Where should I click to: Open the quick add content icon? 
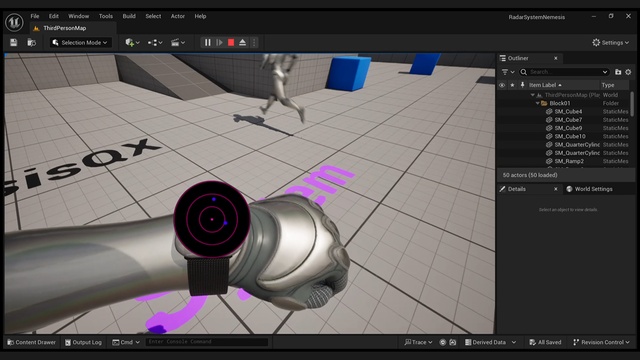[x=132, y=42]
